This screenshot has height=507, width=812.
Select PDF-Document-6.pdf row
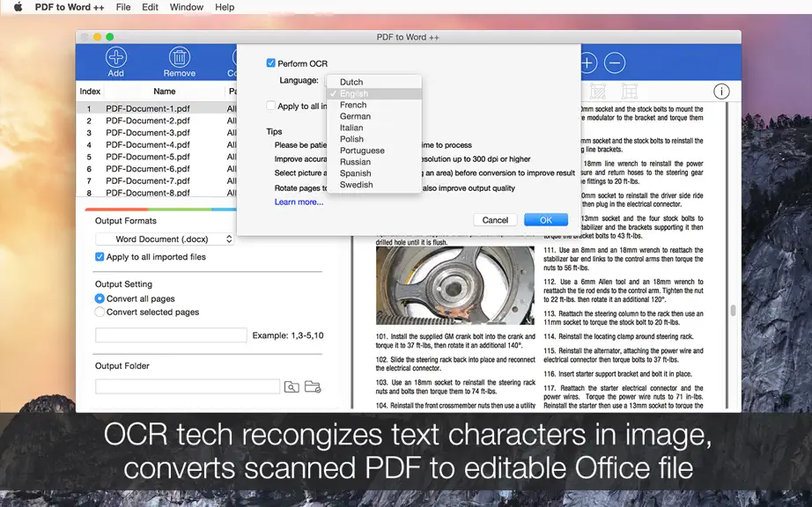pyautogui.click(x=157, y=169)
